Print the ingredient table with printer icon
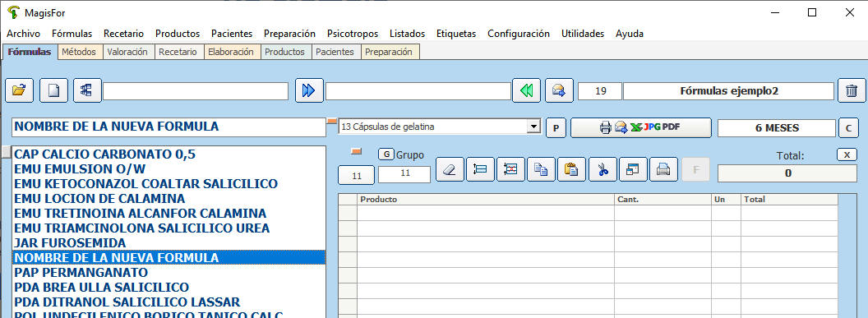The width and height of the screenshot is (868, 318). 663,170
